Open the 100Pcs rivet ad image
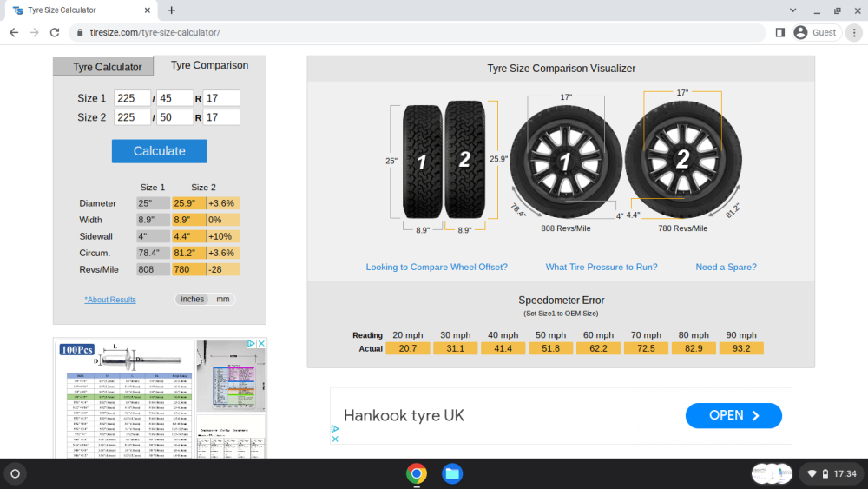The height and width of the screenshot is (489, 868). coord(124,399)
